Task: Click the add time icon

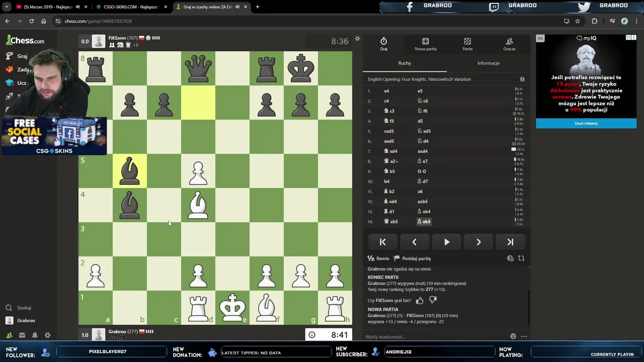Action: click(x=510, y=258)
